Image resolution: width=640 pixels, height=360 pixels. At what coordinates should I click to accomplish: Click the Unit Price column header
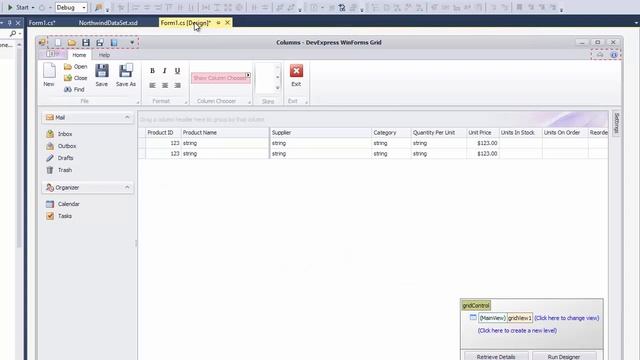click(x=482, y=133)
